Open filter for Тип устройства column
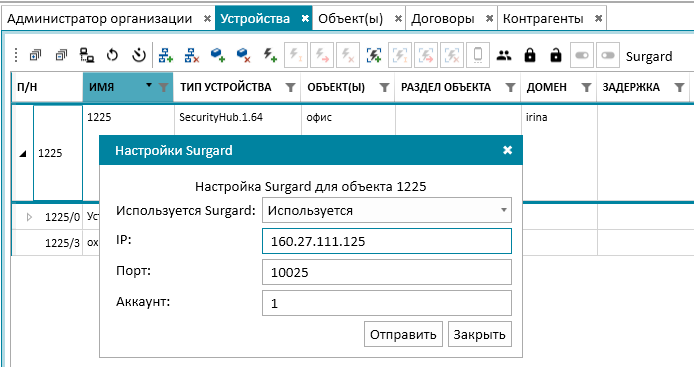Viewport: 694px width, 367px height. coord(290,88)
